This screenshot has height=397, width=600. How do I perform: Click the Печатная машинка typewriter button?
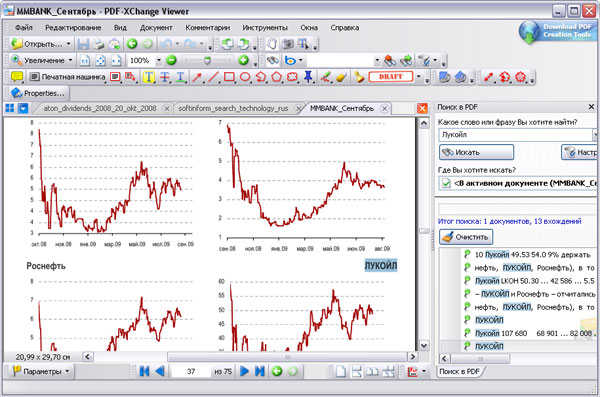pyautogui.click(x=67, y=77)
